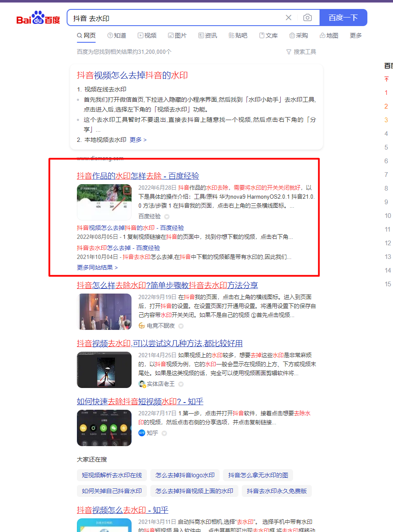Click the 知道 tab question icon
The image size is (393, 532).
[x=110, y=35]
